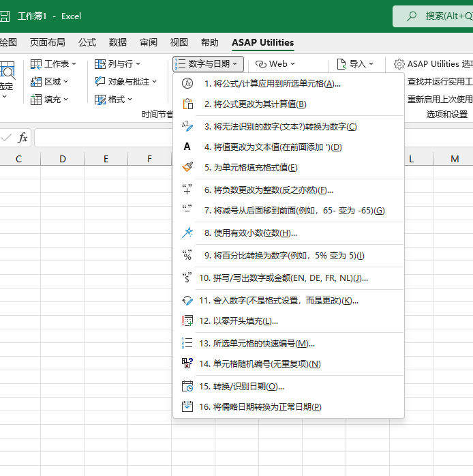Image resolution: width=473 pixels, height=476 pixels.
Task: Click the plus sign icon for item 6
Action: point(187,190)
